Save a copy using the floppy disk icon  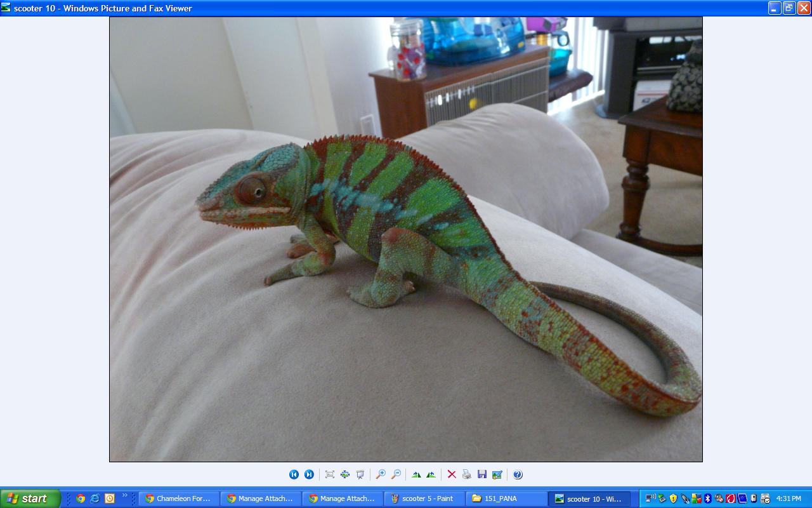coord(482,474)
